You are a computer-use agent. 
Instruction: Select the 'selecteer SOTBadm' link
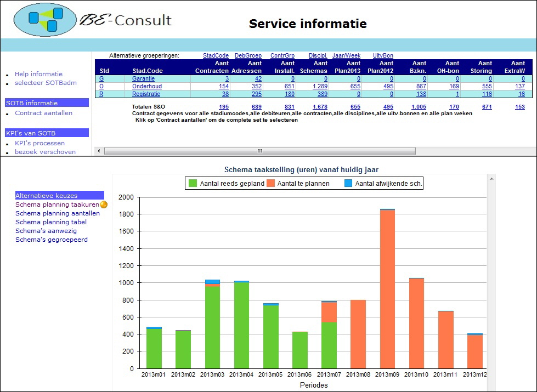[x=46, y=83]
